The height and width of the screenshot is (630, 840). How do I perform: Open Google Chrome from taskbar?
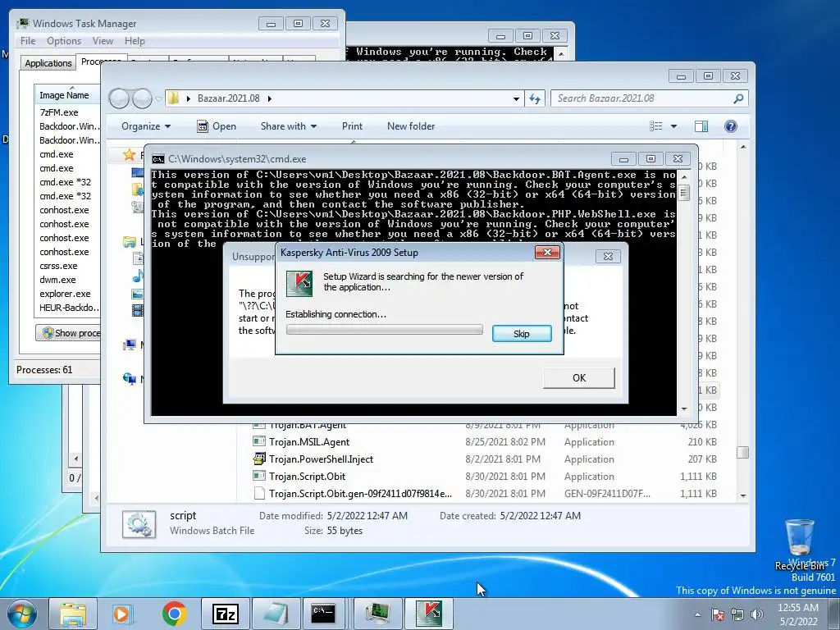pyautogui.click(x=174, y=614)
